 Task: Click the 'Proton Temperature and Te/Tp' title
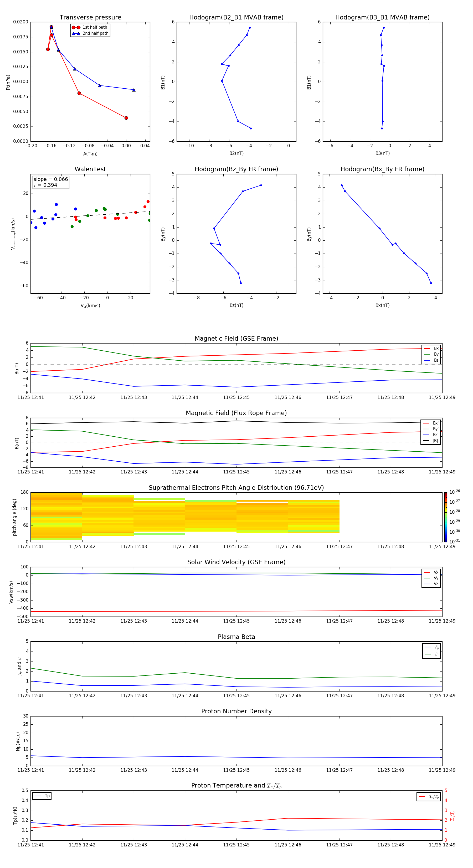tap(236, 786)
